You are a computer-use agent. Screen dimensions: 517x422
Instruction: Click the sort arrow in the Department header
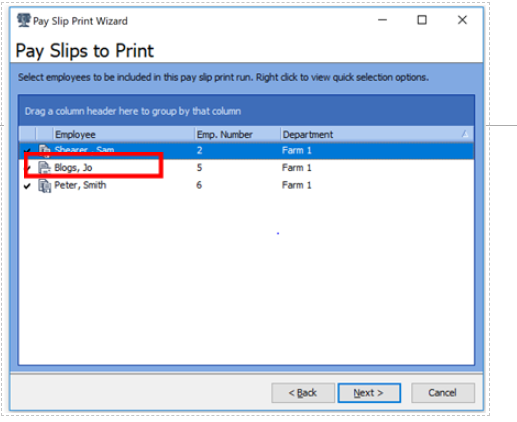(465, 134)
